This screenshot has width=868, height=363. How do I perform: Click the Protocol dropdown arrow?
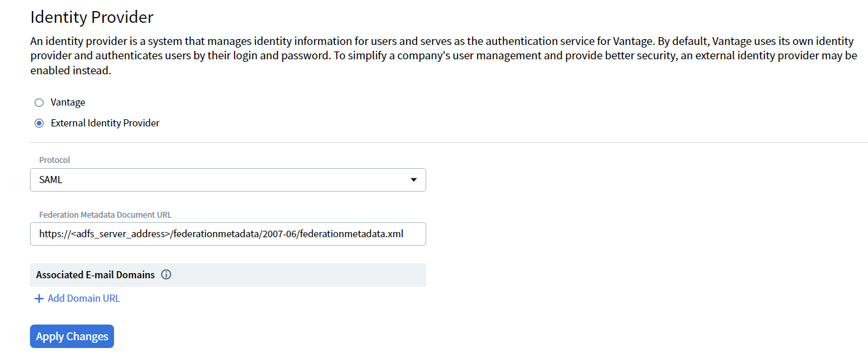pyautogui.click(x=414, y=180)
